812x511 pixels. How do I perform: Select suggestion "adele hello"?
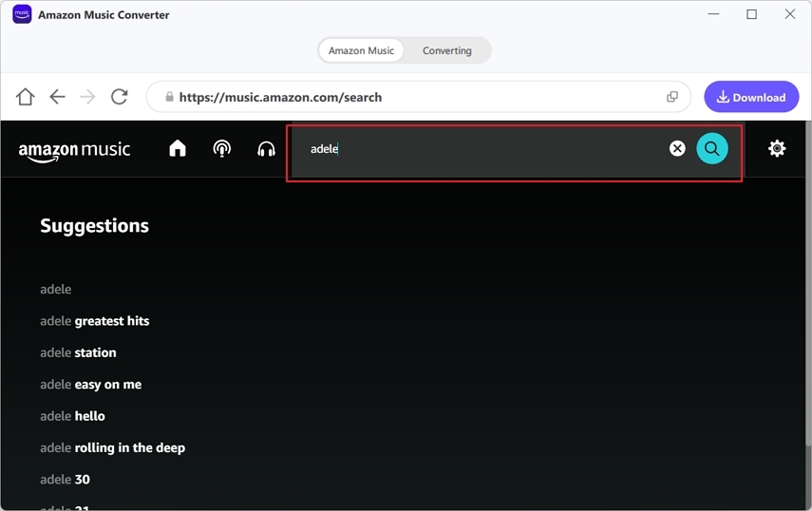(x=72, y=416)
